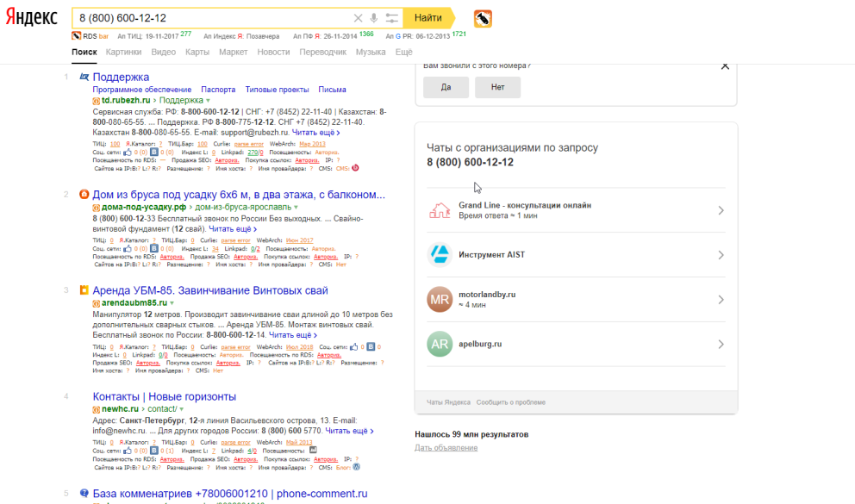Close the 'Вам звонили' card
Image resolution: width=855 pixels, height=504 pixels.
point(725,66)
